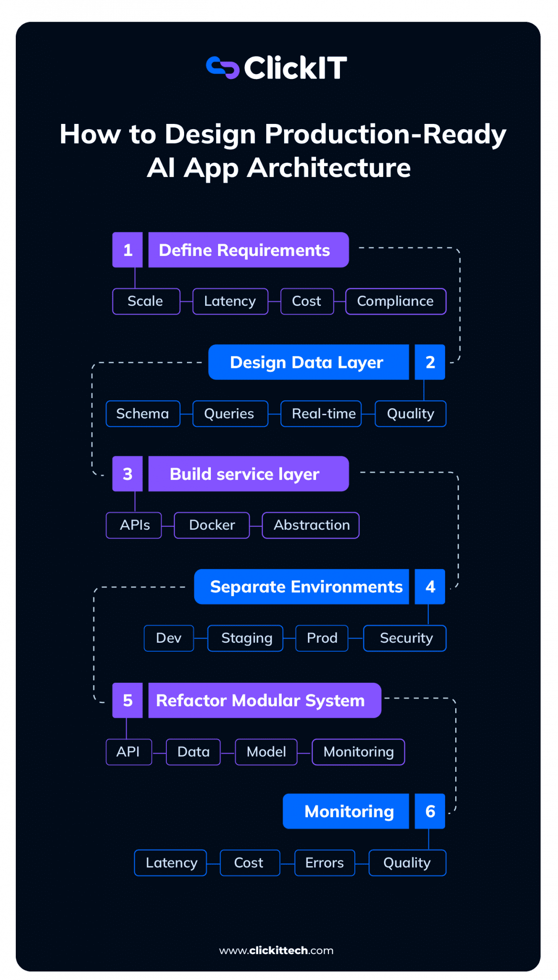Screen dimensions: 558x980
Task: Click the Quality box under Monitoring step
Action: (x=407, y=863)
